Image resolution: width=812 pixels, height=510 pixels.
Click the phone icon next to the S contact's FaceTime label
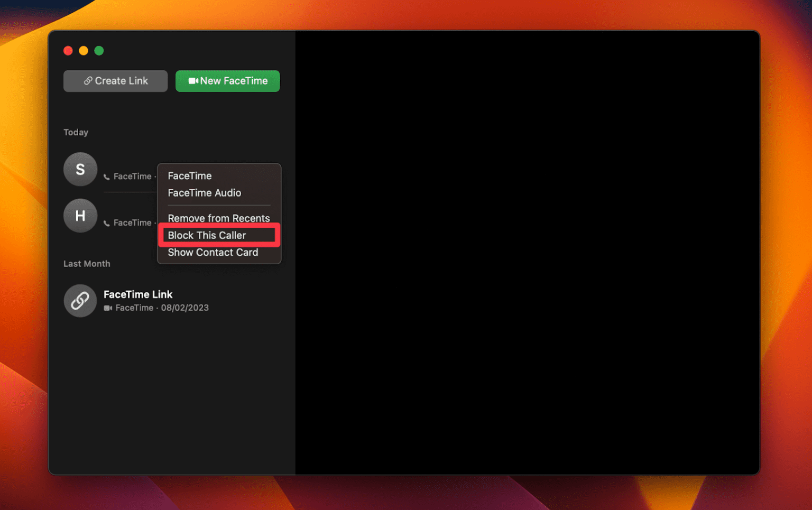click(x=106, y=177)
